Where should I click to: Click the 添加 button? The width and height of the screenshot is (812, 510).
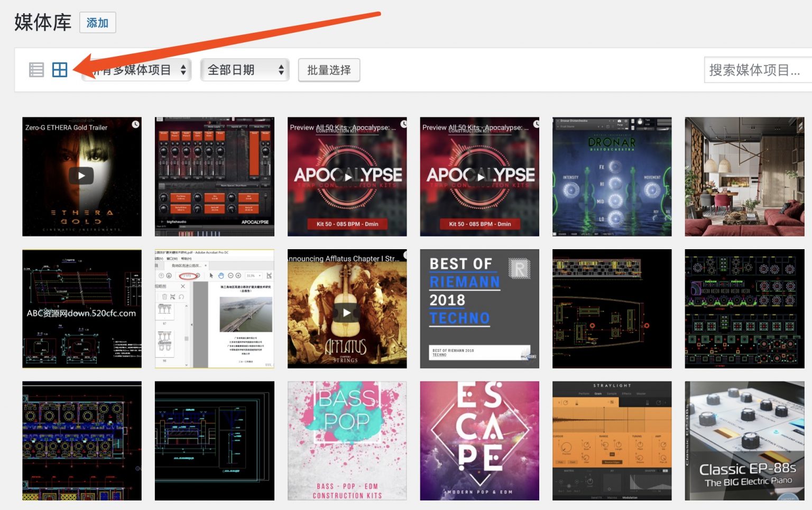[x=97, y=23]
